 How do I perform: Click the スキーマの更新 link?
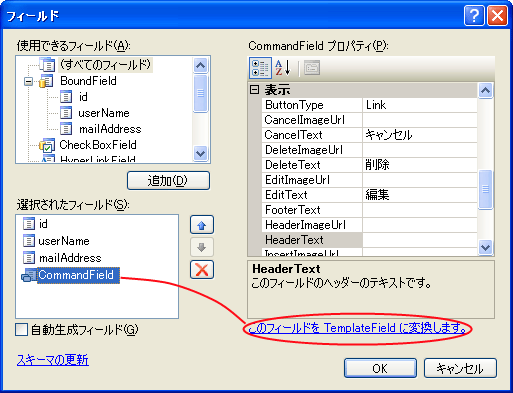point(53,360)
